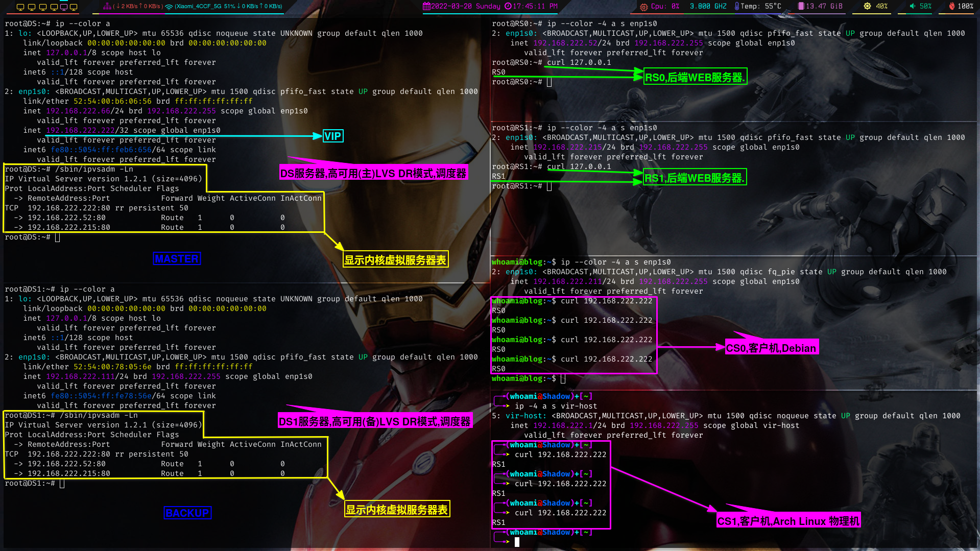Click the WiFi icon beside Xiaomi_4CCF_5G
Screen dimensions: 980x551
169,7
